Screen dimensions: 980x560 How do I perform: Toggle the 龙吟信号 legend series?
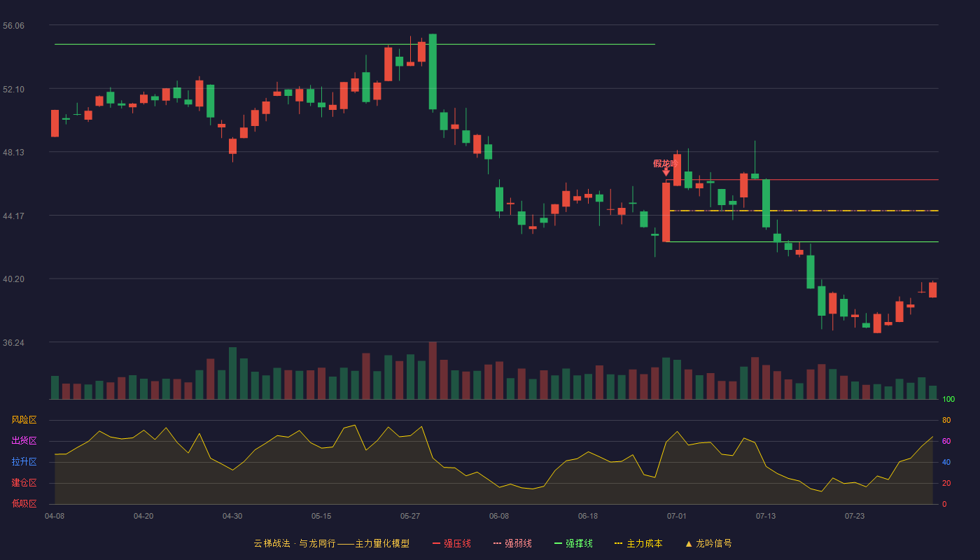[x=708, y=543]
